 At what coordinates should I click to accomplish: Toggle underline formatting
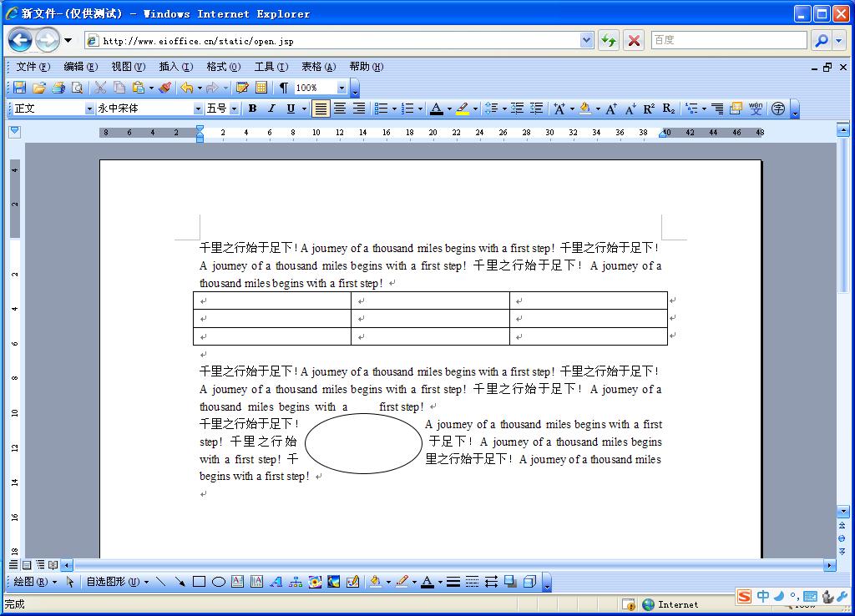tap(291, 109)
